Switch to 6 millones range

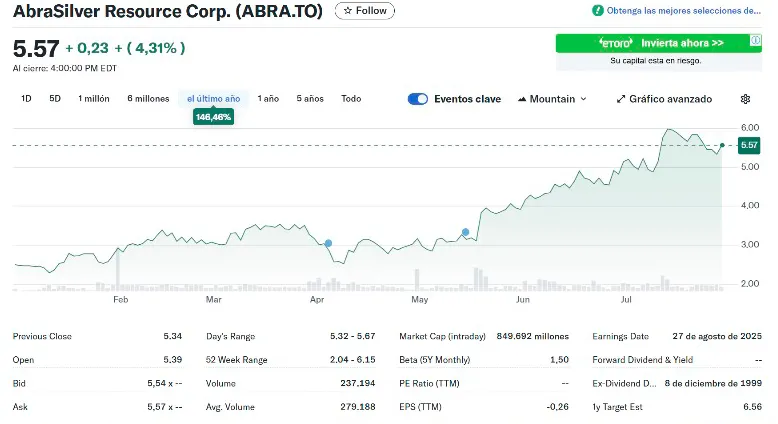[148, 99]
